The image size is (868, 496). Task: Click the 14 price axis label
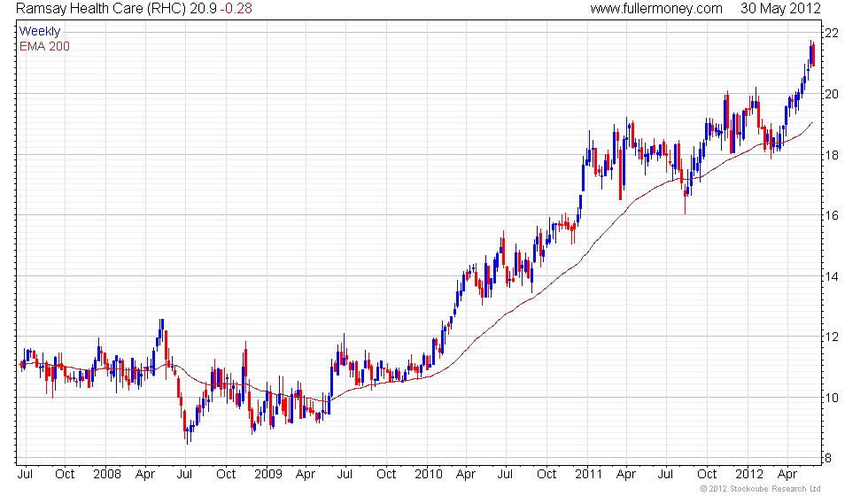point(832,276)
